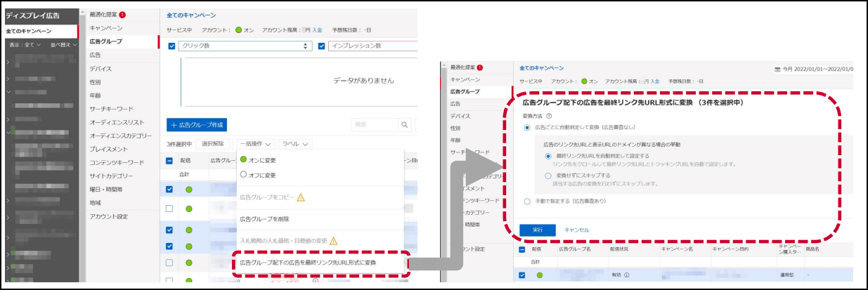
Task: Open 最適化提案 in right screenshot navigation
Action: point(462,68)
